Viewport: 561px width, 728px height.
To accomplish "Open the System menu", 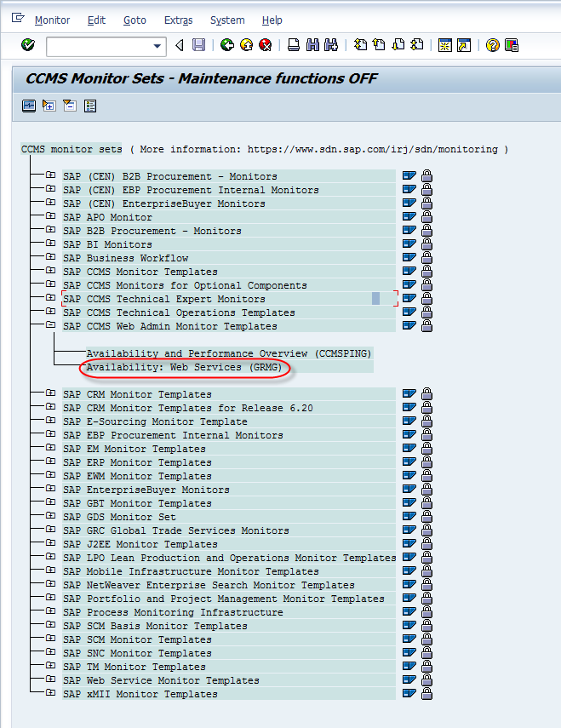I will tap(227, 20).
